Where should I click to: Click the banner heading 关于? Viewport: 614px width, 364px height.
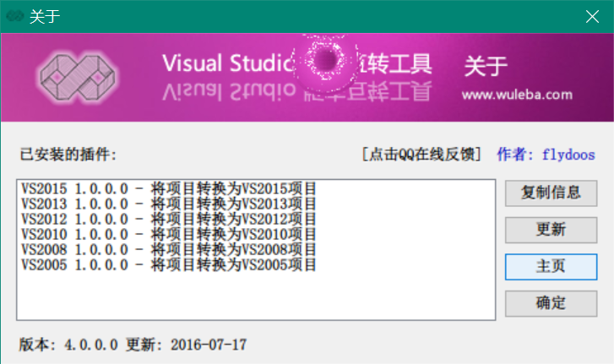tap(486, 66)
